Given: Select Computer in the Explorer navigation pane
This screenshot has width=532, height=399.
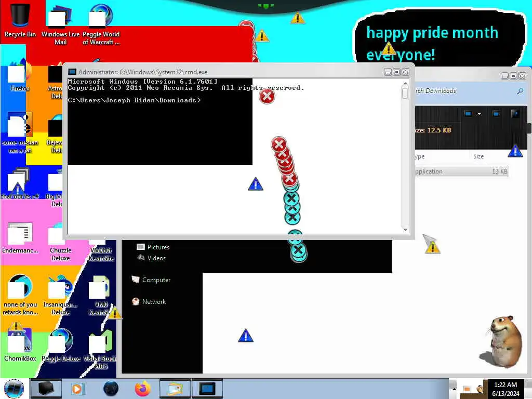Looking at the screenshot, I should 151,280.
